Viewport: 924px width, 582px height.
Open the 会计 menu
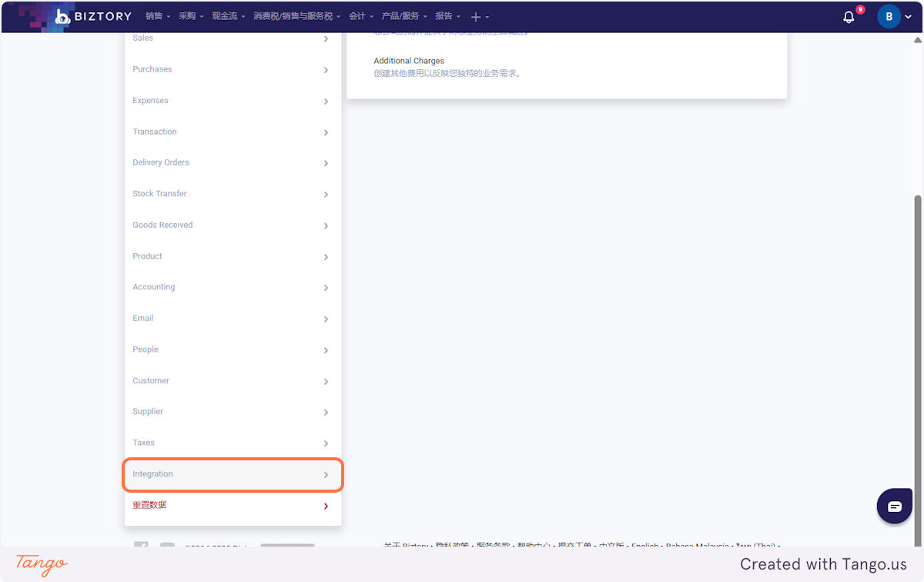(x=360, y=16)
